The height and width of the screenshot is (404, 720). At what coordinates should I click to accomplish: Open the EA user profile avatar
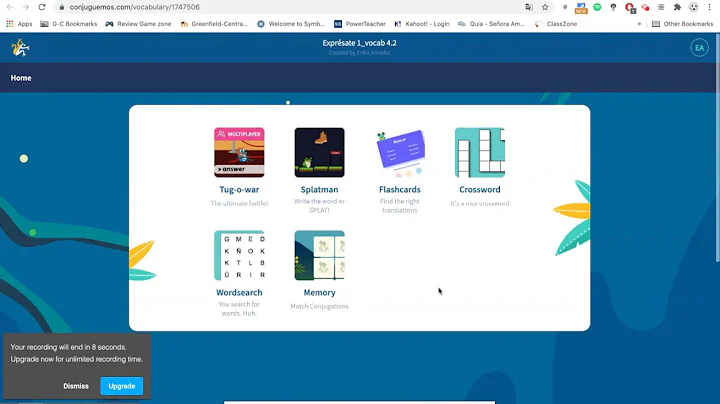[x=699, y=48]
